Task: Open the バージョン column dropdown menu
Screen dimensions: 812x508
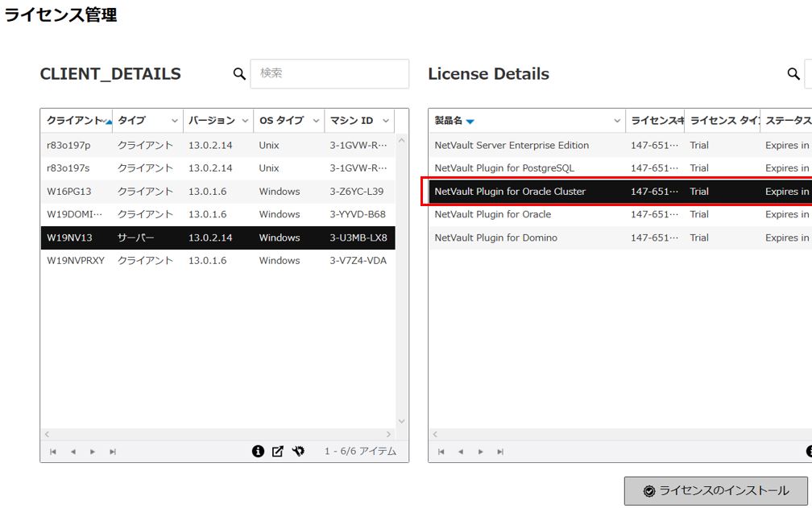Action: [x=245, y=121]
